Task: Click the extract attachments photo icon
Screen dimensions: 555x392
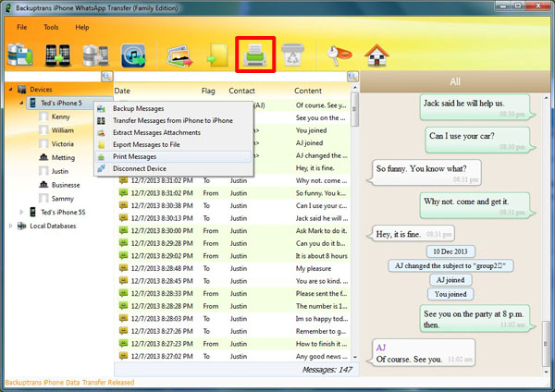Action: click(179, 55)
